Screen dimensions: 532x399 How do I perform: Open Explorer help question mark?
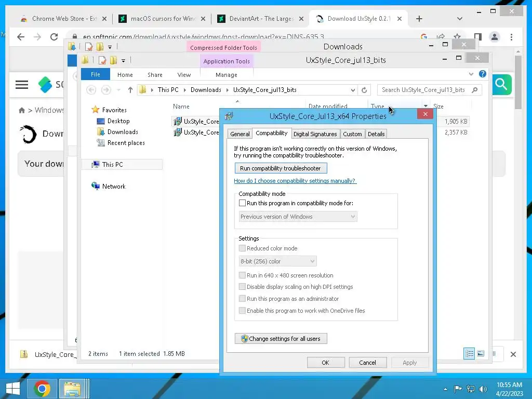[483, 74]
